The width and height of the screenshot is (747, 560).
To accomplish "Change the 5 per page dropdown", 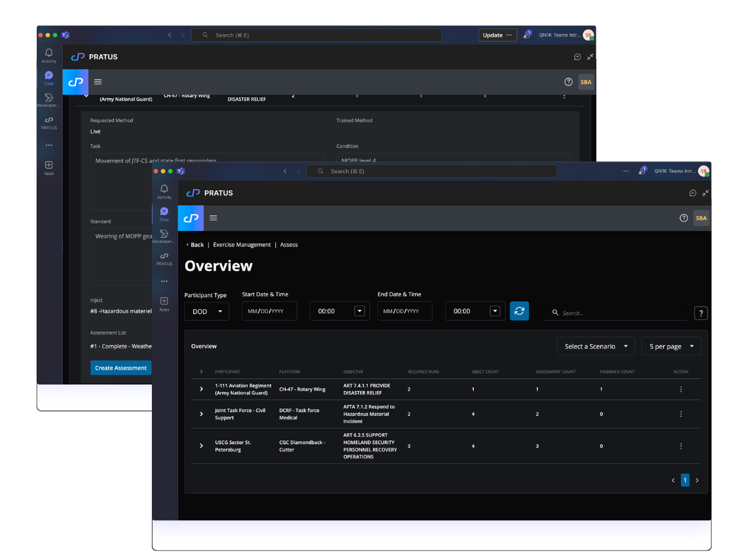I will (671, 347).
